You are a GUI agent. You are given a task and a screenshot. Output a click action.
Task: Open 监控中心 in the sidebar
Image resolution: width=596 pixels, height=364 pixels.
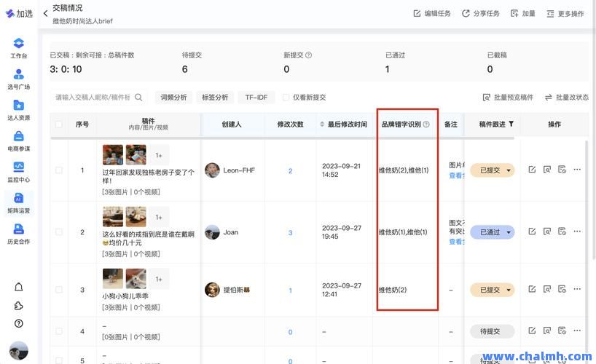pos(19,172)
